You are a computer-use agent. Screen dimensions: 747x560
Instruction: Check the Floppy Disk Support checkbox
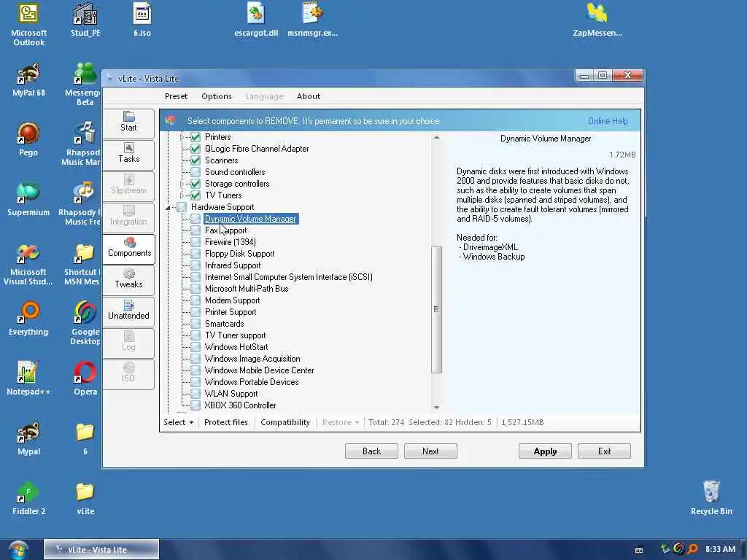pos(196,254)
